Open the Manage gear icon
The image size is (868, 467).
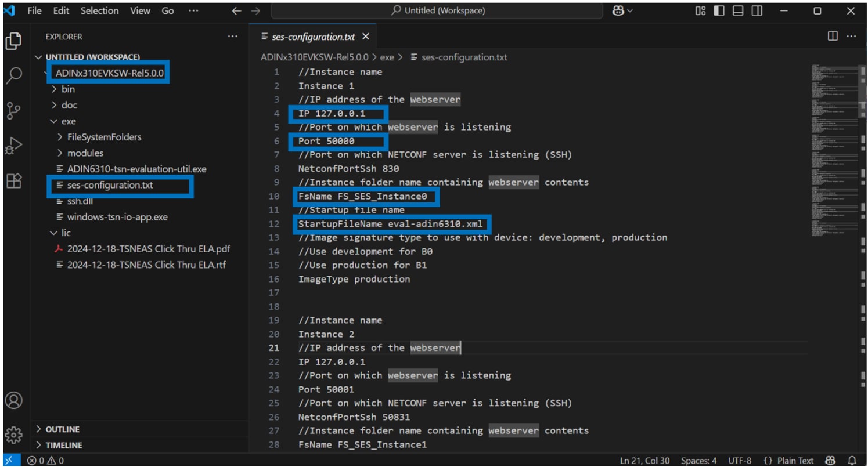click(x=13, y=434)
